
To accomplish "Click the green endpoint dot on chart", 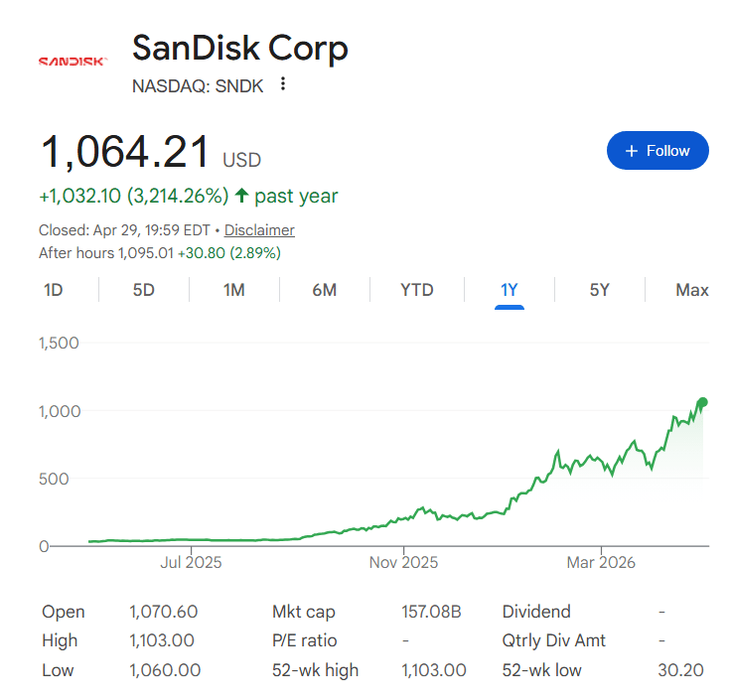I will tap(702, 402).
